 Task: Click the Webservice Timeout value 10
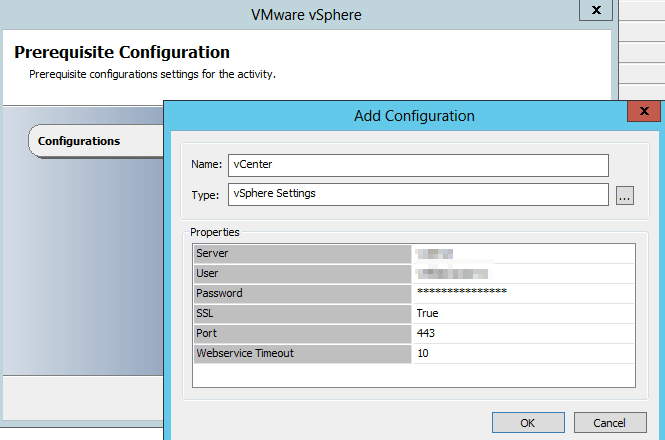pyautogui.click(x=523, y=353)
